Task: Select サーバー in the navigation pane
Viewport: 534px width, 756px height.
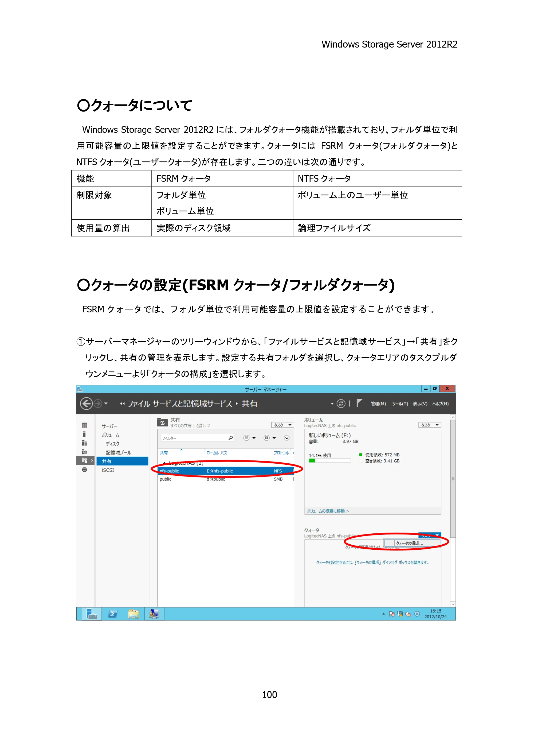Action: point(109,426)
